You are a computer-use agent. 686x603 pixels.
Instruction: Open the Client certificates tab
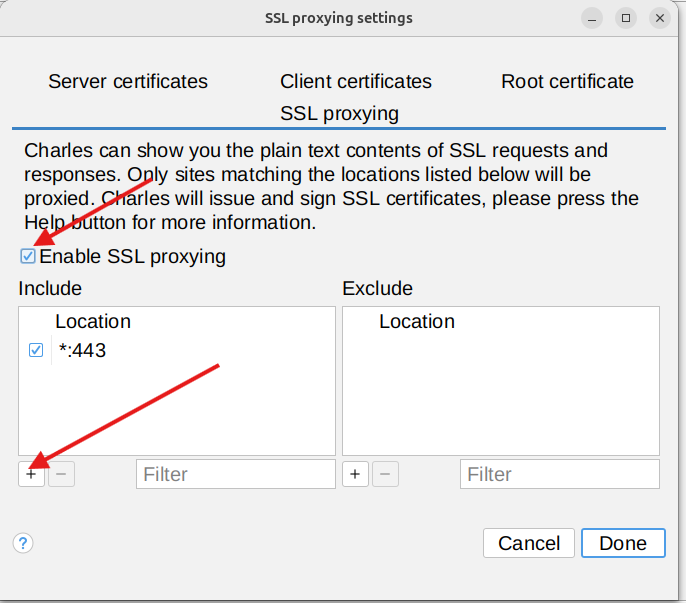point(356,82)
